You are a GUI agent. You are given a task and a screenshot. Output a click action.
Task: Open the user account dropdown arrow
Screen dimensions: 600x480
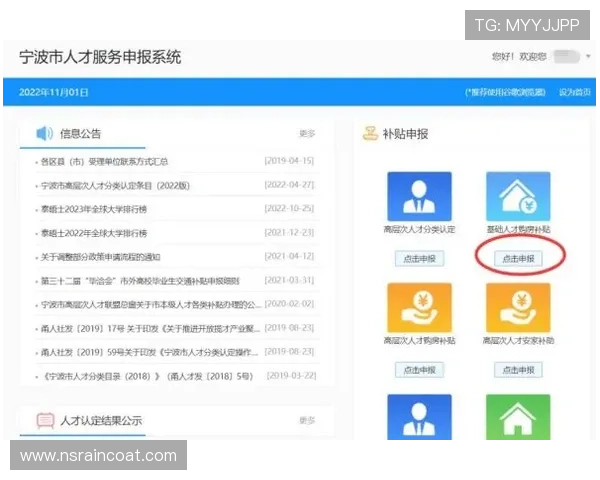tap(588, 57)
